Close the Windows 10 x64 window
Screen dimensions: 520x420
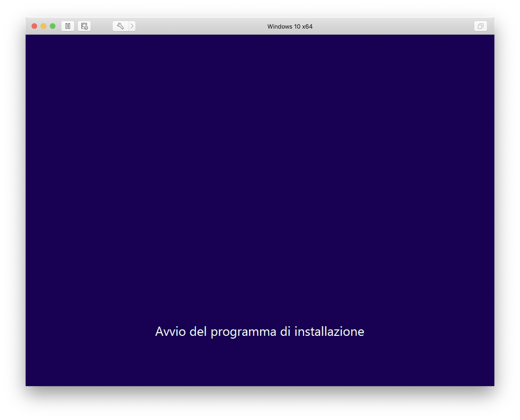34,26
